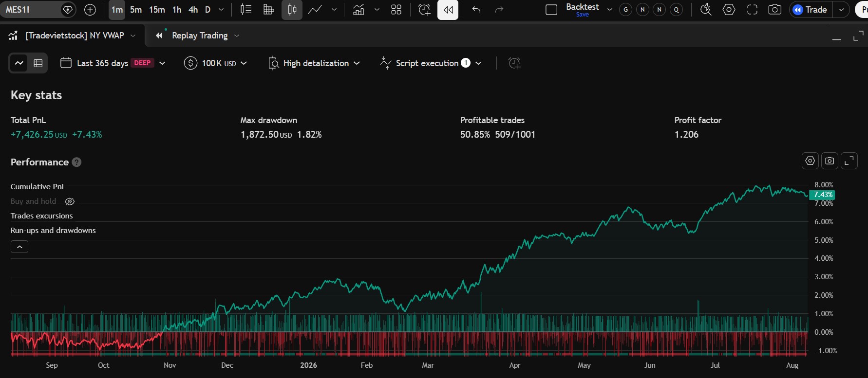Open the Script execution dropdown
The image size is (868, 378).
(431, 63)
